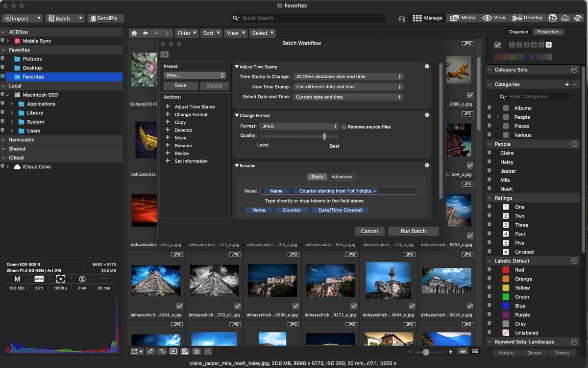This screenshot has width=588, height=368.
Task: Enable Remove source files checkbox
Action: tap(343, 127)
